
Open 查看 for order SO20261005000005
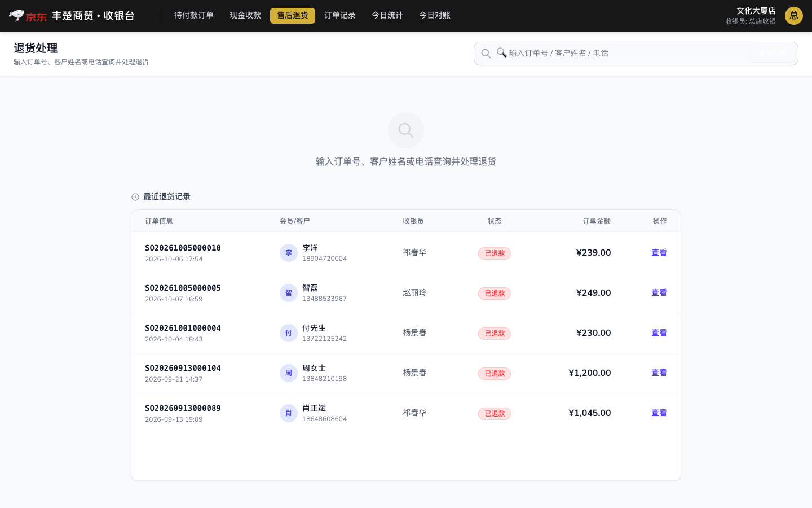point(659,293)
